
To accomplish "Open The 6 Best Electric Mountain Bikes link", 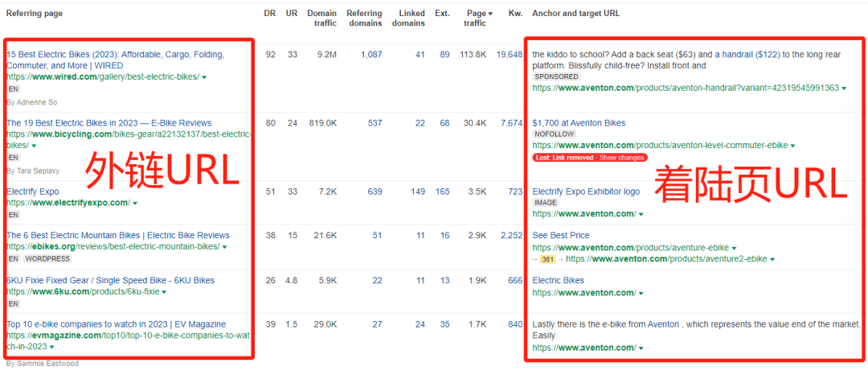I will pos(118,235).
